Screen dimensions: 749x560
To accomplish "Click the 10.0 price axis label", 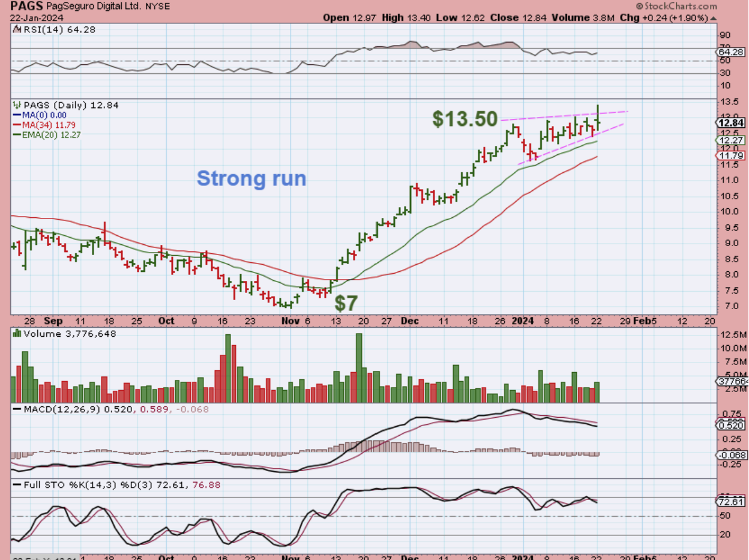I will [730, 211].
